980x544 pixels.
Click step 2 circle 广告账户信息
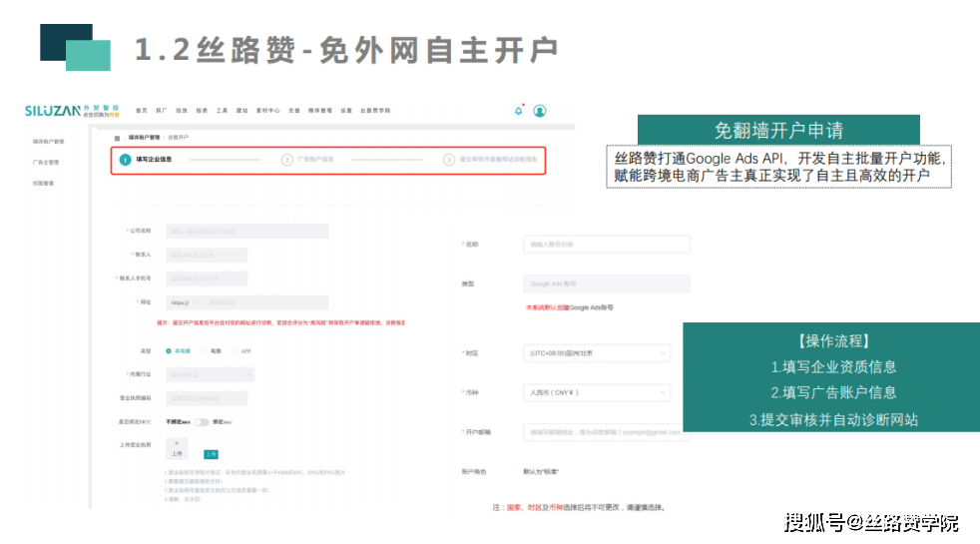coord(287,160)
